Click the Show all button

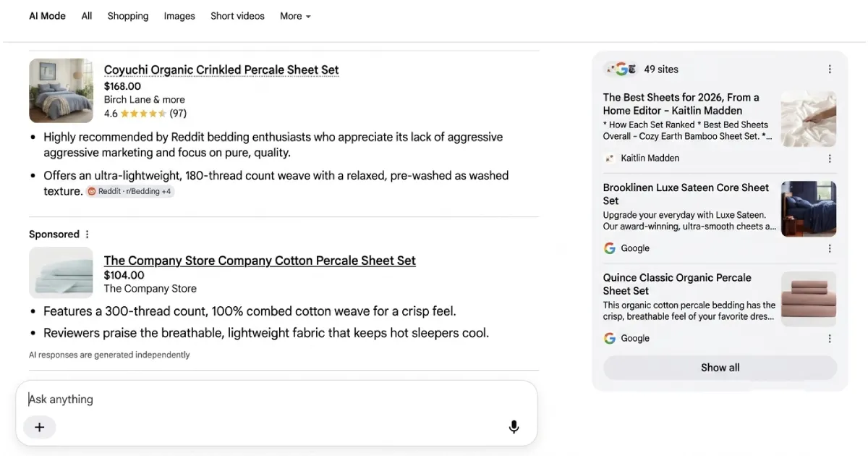[x=720, y=368]
